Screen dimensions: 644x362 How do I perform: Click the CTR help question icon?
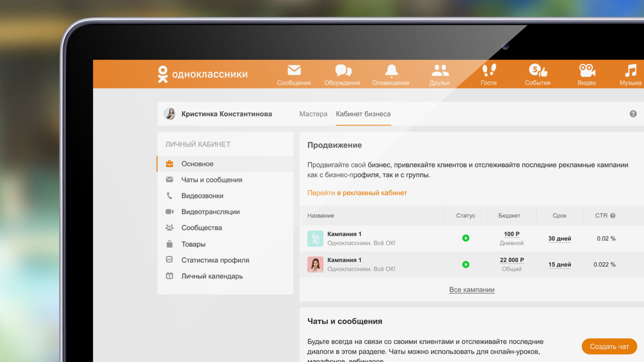(x=613, y=216)
